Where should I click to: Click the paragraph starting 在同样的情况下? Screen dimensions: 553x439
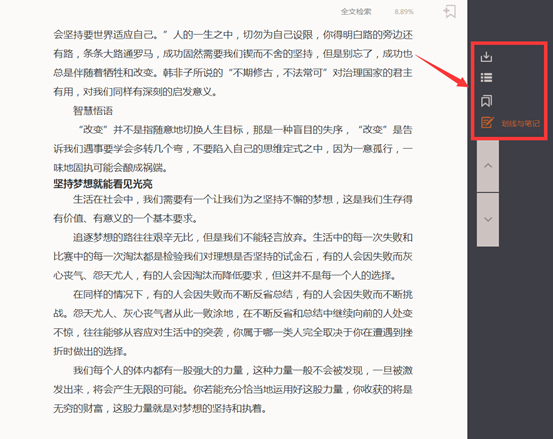pos(233,323)
